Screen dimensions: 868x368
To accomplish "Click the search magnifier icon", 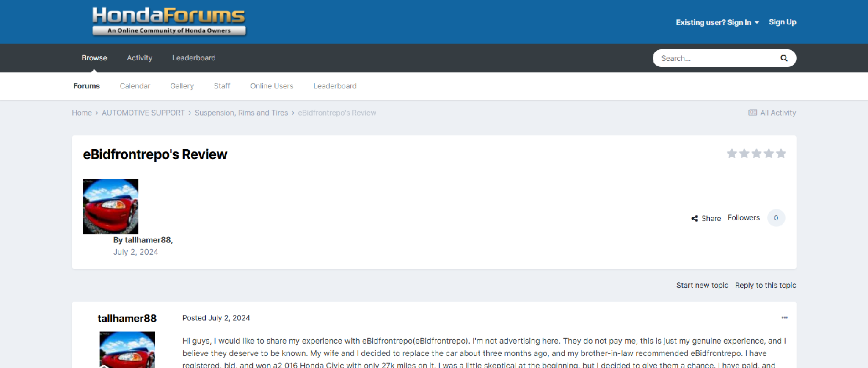I will tap(784, 58).
